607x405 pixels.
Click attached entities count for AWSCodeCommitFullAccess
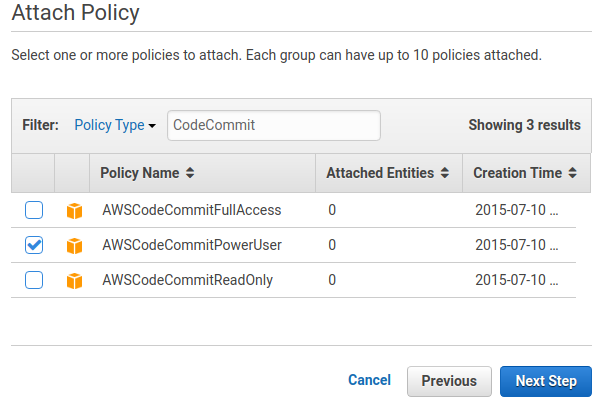[332, 210]
